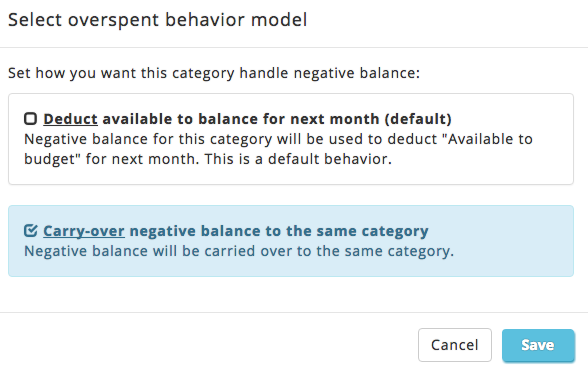Choose the blue highlighted Carry-over card
This screenshot has width=588, height=370.
(291, 241)
